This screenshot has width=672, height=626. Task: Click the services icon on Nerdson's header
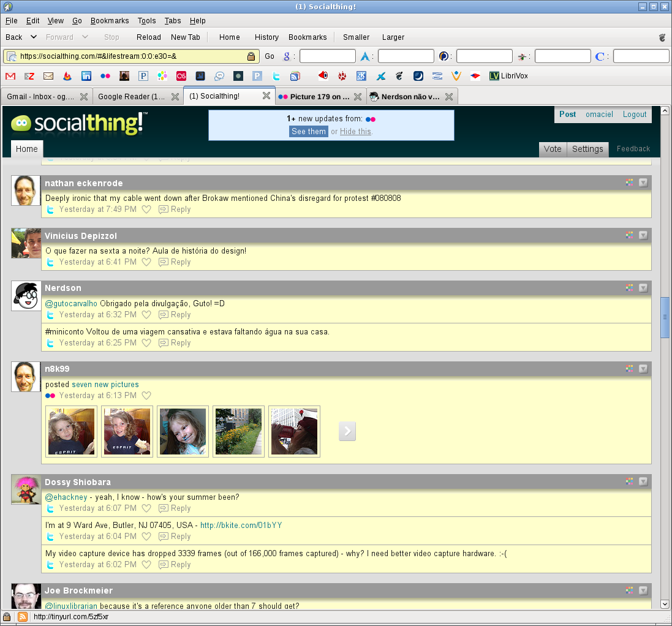tap(629, 287)
